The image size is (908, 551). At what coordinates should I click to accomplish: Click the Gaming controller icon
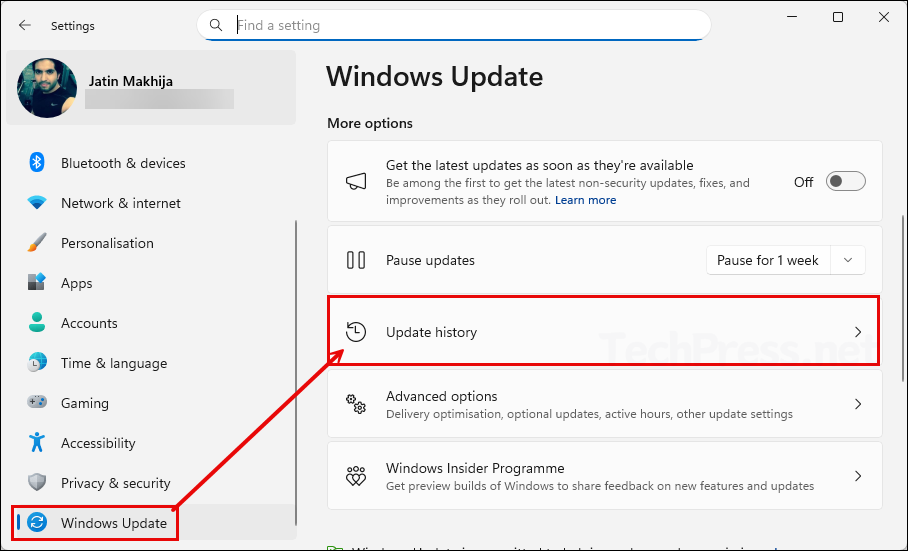coord(37,403)
